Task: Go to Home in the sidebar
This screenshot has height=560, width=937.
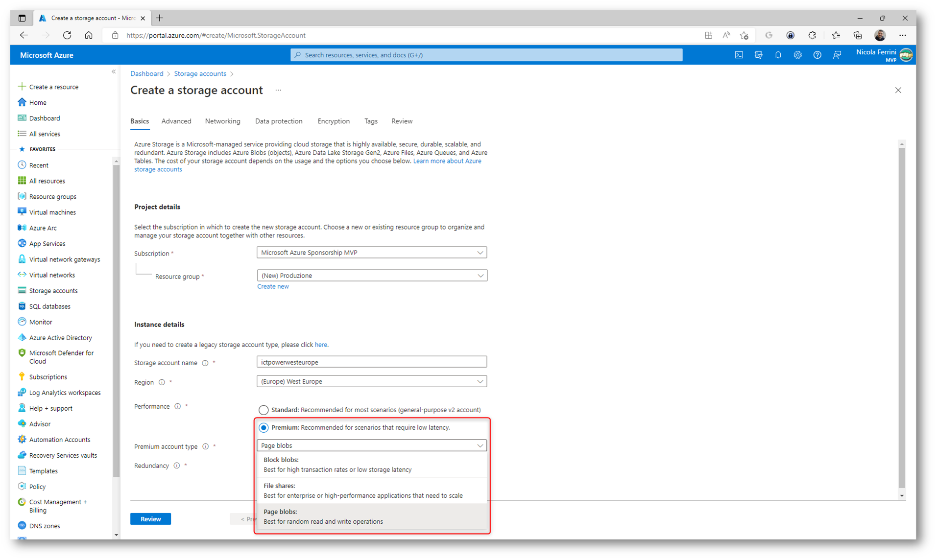Action: (38, 102)
